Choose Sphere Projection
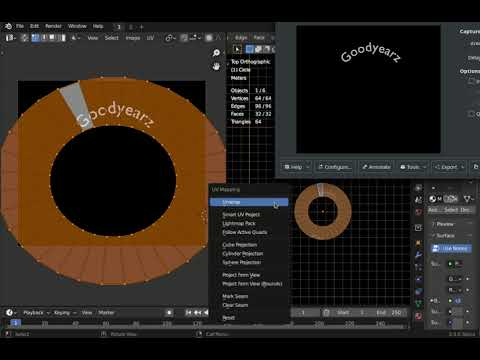Screen dimensions: 480x360 (x=249, y=262)
